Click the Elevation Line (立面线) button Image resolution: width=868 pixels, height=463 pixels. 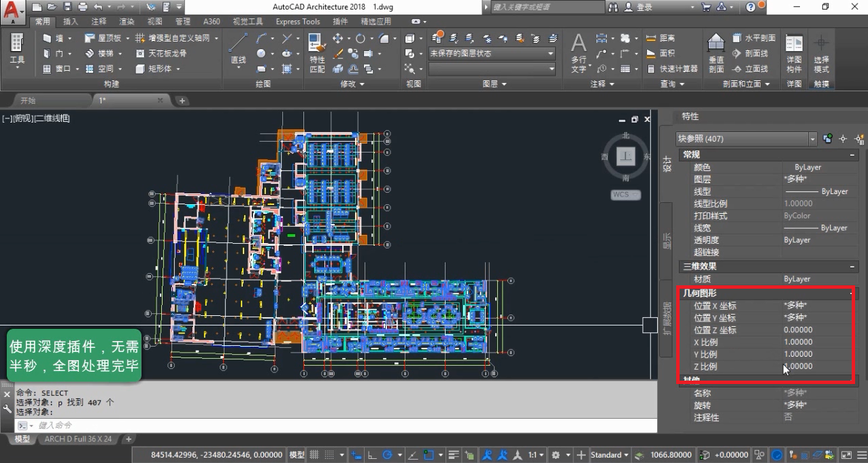coord(750,69)
